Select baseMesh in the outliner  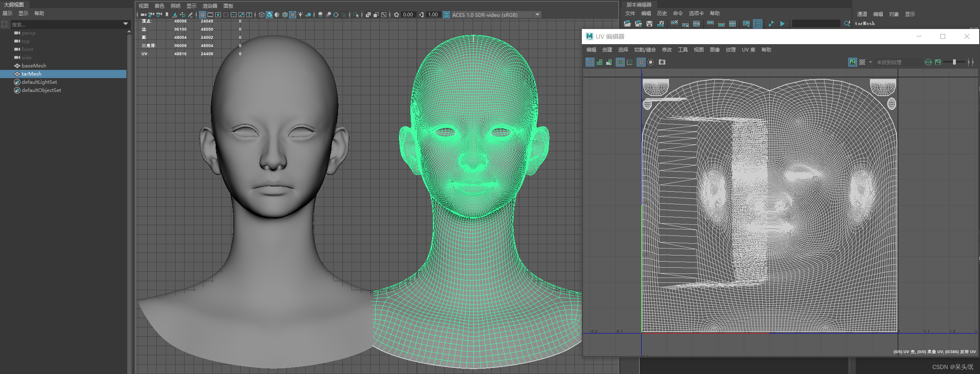(x=34, y=66)
